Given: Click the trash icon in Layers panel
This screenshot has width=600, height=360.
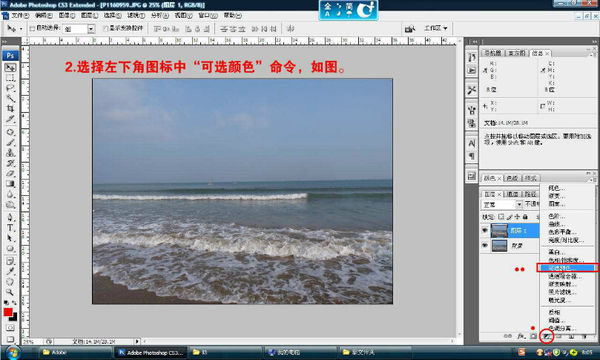Looking at the screenshot, I should (584, 336).
